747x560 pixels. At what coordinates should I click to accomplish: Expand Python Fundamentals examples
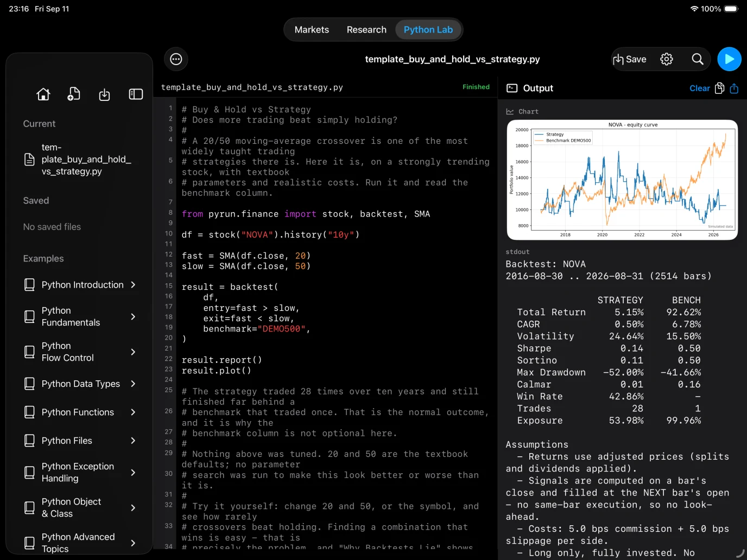[x=80, y=317]
